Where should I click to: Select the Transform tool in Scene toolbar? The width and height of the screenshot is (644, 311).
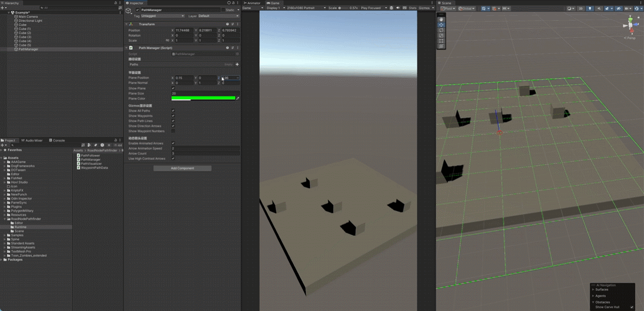point(441,46)
